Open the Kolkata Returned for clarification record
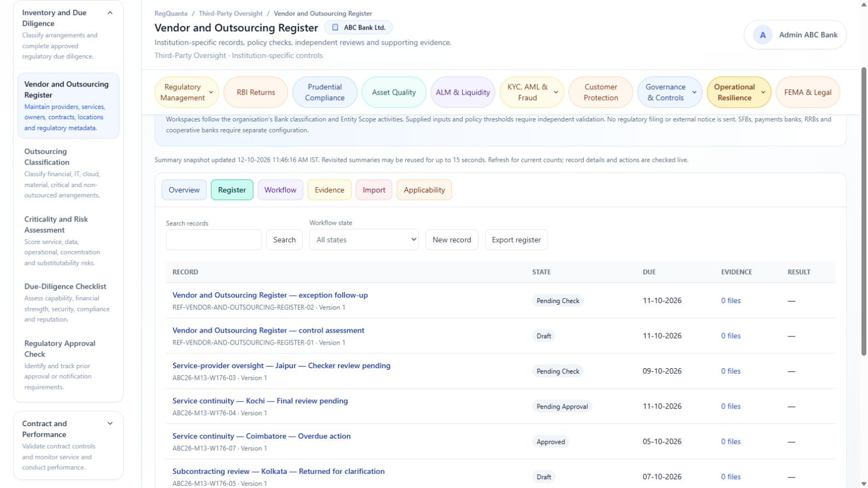Screen dimensions: 868x488 click(x=279, y=472)
